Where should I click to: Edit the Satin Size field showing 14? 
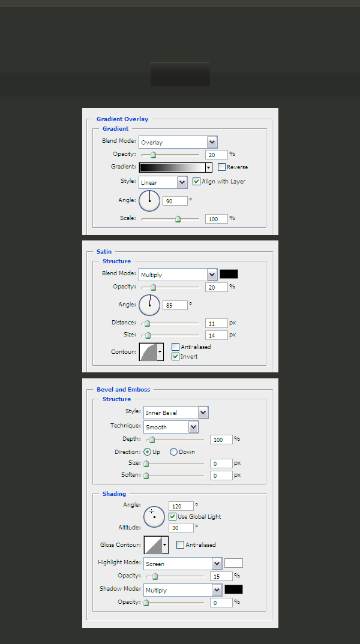pos(216,335)
